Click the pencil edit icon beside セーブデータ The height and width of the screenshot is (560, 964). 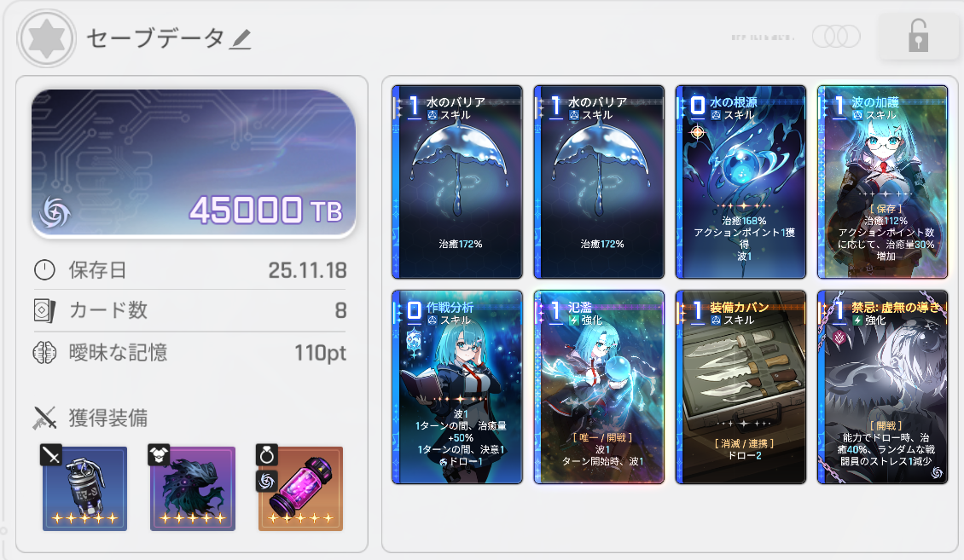click(241, 40)
